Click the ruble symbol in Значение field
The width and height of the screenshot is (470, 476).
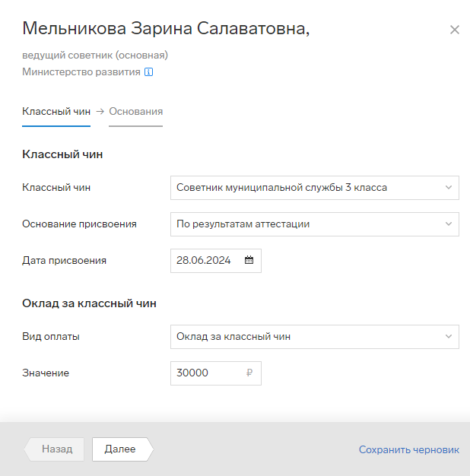point(249,373)
